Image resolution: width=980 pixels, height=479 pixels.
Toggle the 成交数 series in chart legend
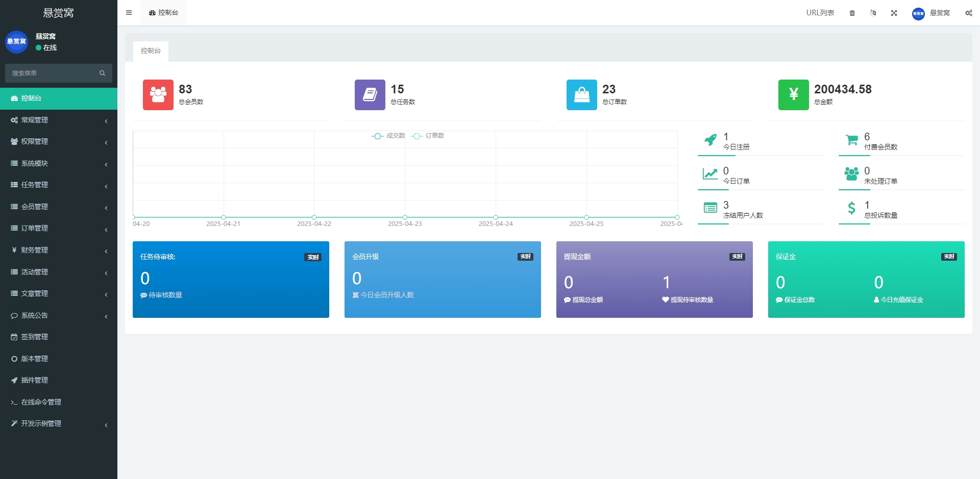pyautogui.click(x=388, y=136)
